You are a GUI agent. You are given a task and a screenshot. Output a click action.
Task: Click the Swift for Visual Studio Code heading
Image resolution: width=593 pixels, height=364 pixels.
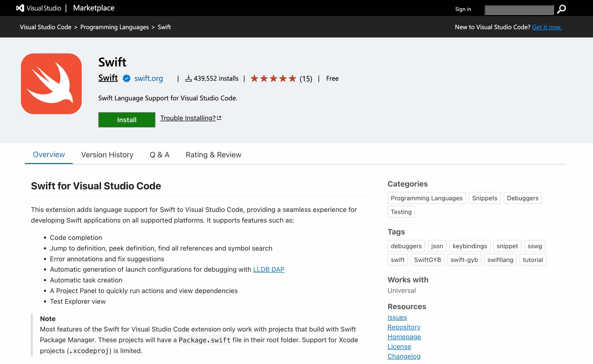click(x=96, y=186)
